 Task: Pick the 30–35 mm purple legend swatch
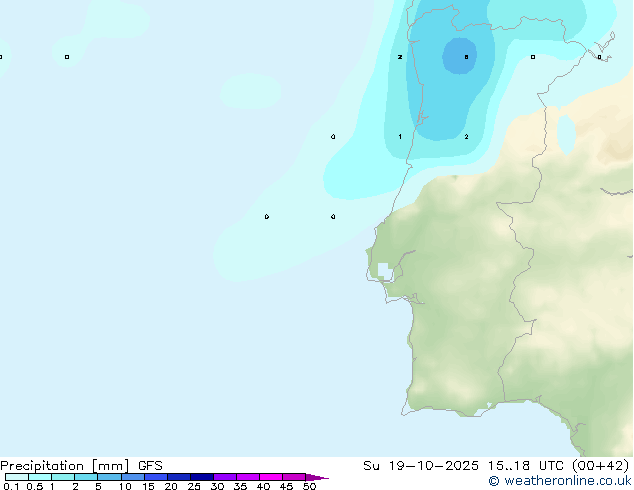(x=225, y=477)
